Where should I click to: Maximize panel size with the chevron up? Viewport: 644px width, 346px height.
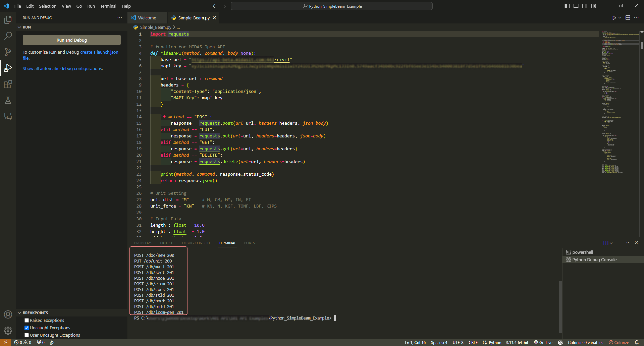628,243
